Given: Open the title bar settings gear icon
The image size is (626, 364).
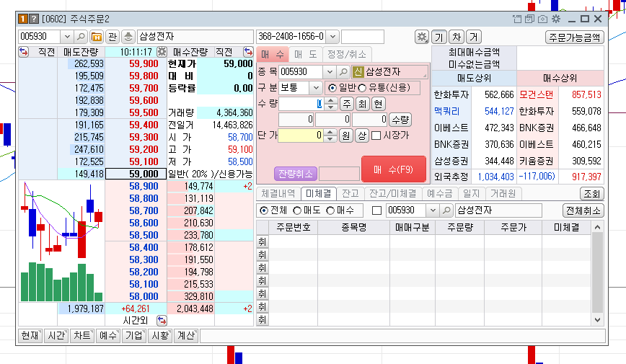Looking at the screenshot, I should 556,19.
